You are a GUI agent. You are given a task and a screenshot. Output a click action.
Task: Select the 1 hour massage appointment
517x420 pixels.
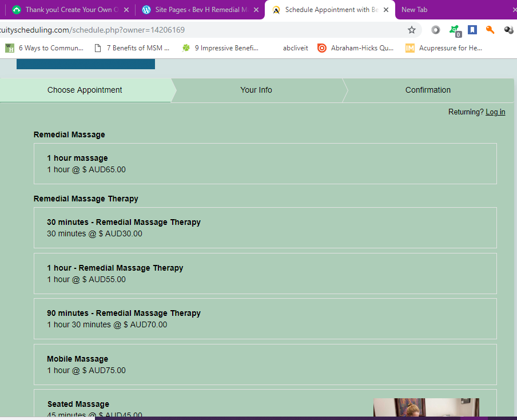(x=265, y=164)
